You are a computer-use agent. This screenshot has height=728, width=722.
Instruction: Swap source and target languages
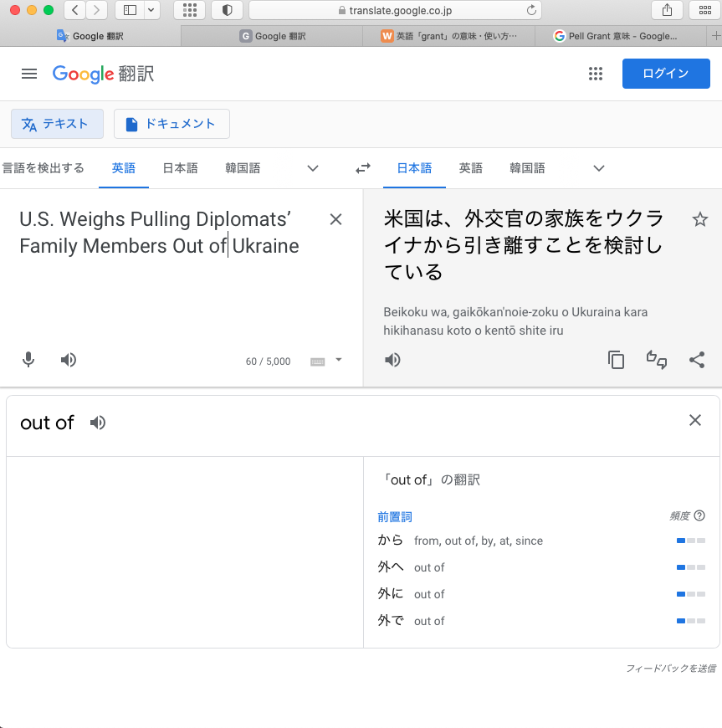point(362,168)
